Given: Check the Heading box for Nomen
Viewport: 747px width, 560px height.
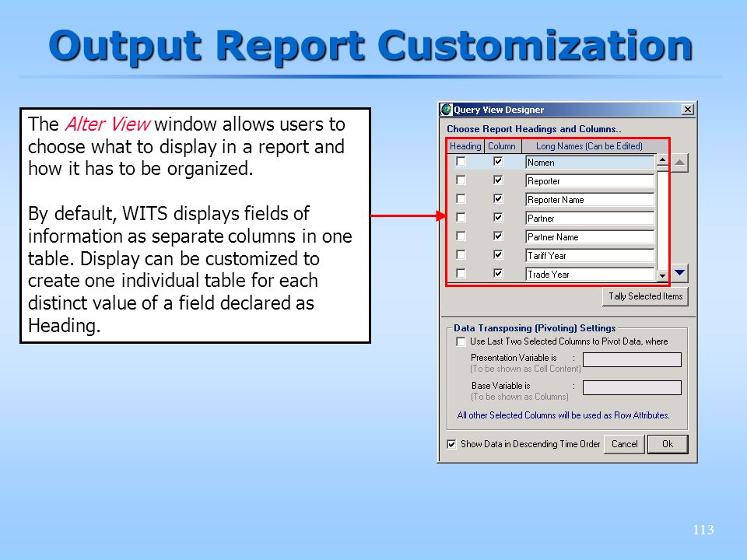Looking at the screenshot, I should pos(461,162).
